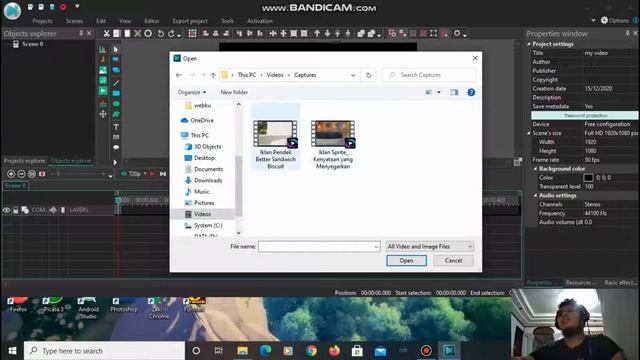This screenshot has height=360, width=640.
Task: Switch to the Resources window tab
Action: pos(580,282)
